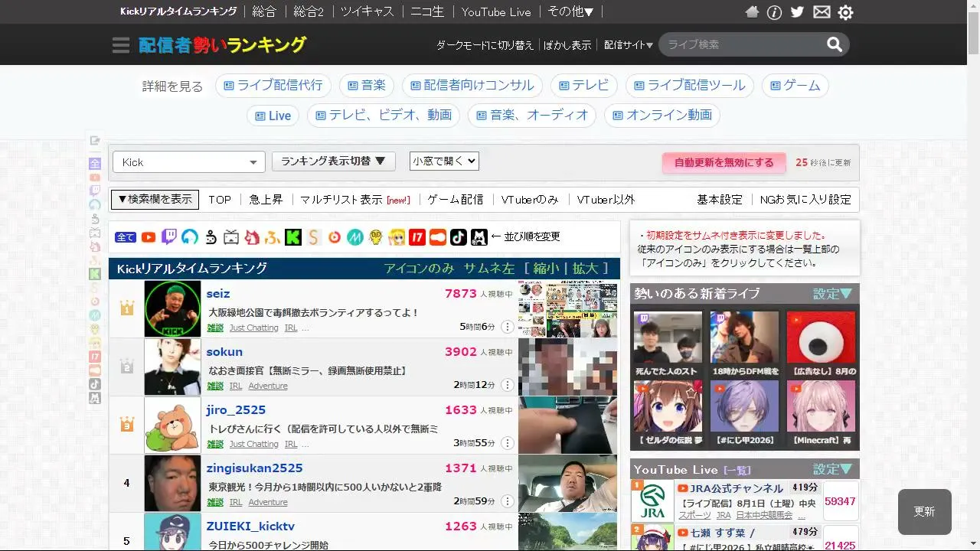
Task: Filter by the ふ icon in platform row
Action: 273,237
